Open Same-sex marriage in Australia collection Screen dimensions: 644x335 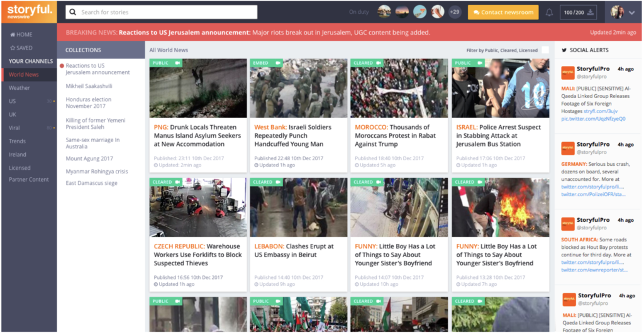pos(93,143)
